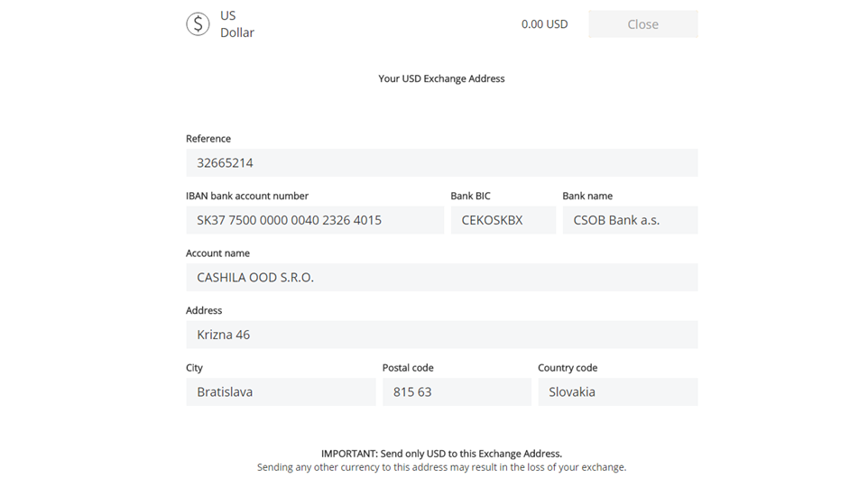Select the Bank BIC field CEKOSKBX

tap(503, 220)
